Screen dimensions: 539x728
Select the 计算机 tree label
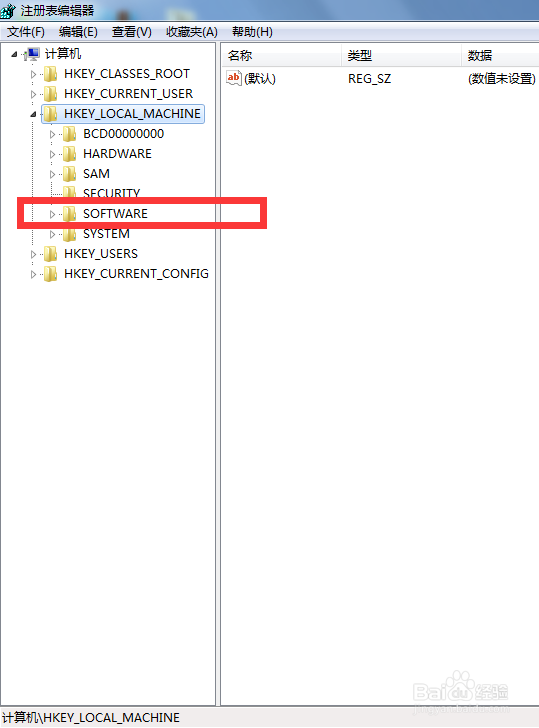[x=63, y=54]
